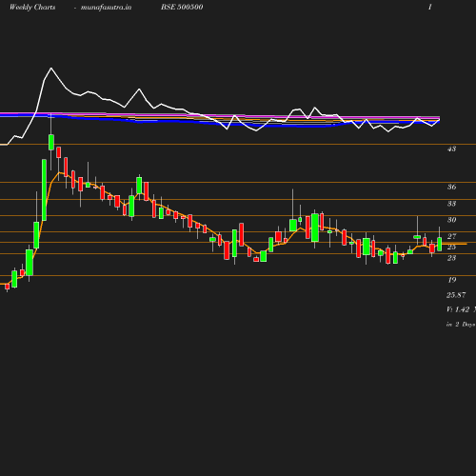The width and height of the screenshot is (476, 476).
Task: Click the tallest green candle near chart start
Action: pos(44,189)
